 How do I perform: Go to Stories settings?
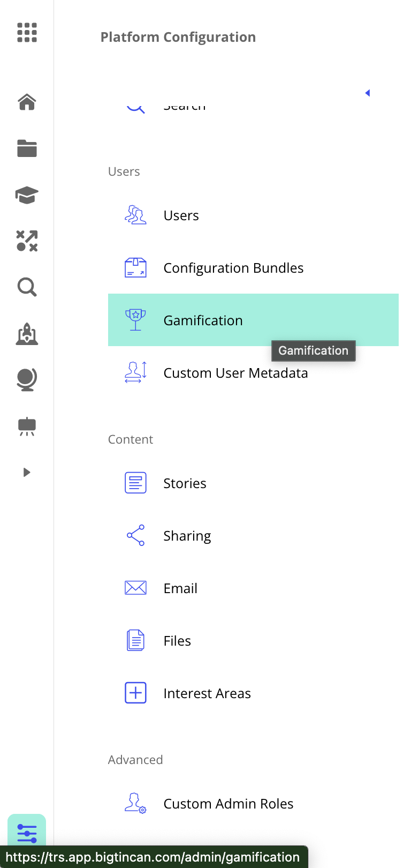[x=185, y=483]
